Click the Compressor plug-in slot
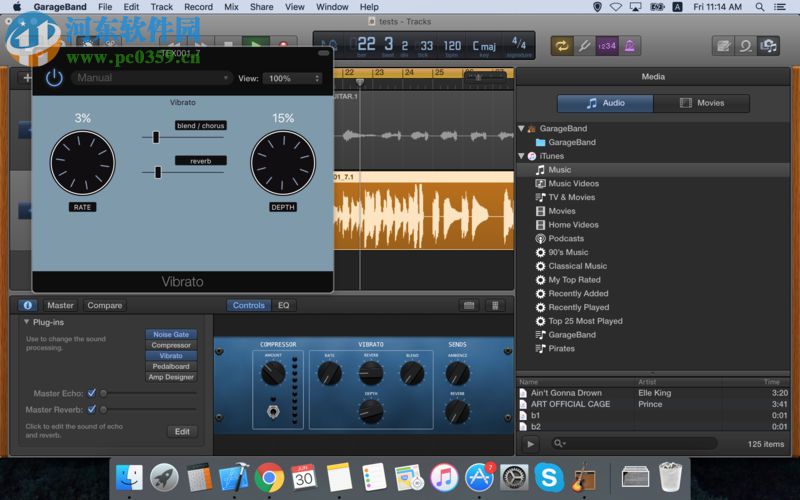The image size is (800, 500). tap(171, 345)
